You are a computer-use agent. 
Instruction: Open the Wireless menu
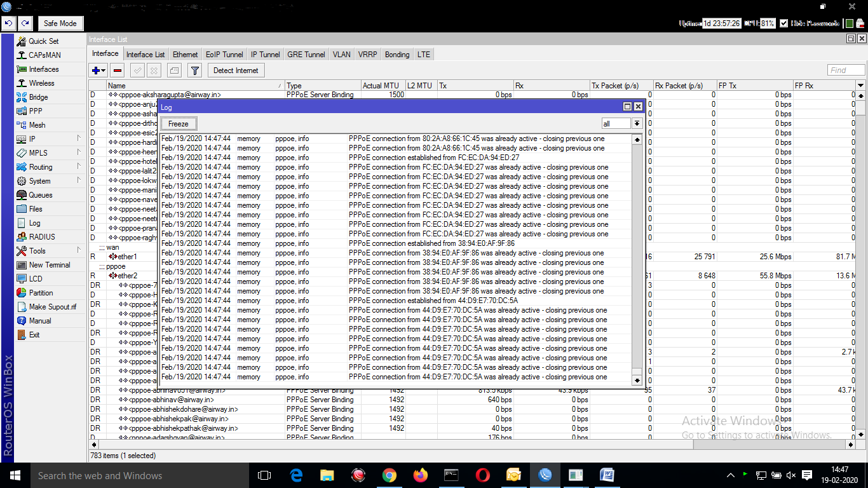(x=41, y=83)
